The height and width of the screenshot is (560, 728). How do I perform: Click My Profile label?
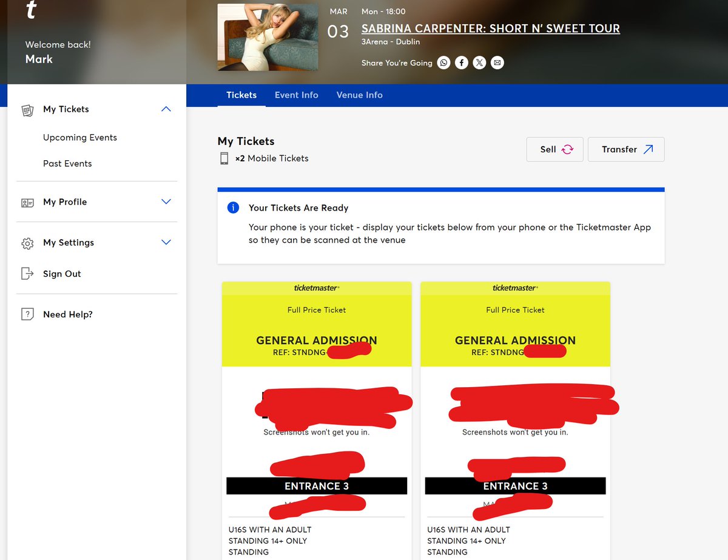(65, 202)
